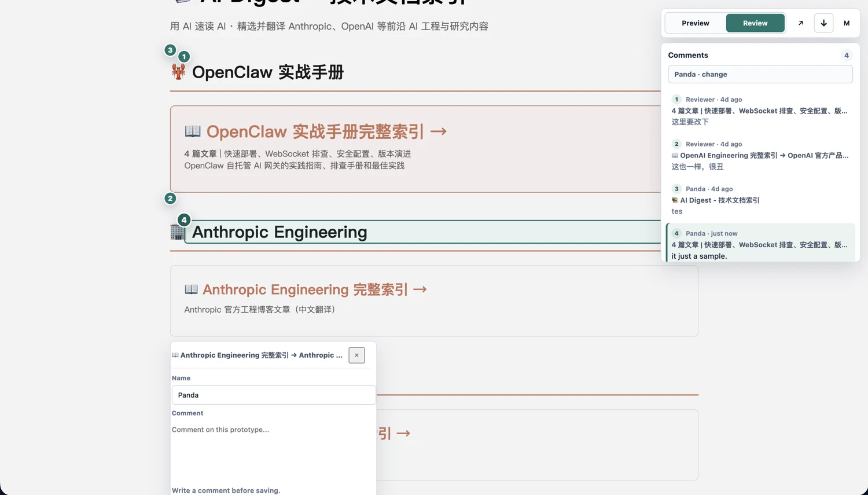The width and height of the screenshot is (868, 495).
Task: Click the open-external arrow icon
Action: pos(801,23)
